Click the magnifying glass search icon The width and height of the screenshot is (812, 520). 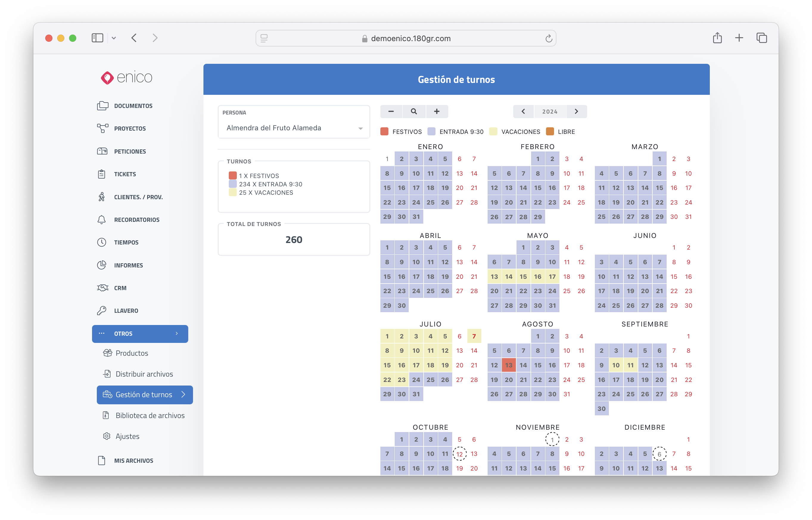[413, 112]
